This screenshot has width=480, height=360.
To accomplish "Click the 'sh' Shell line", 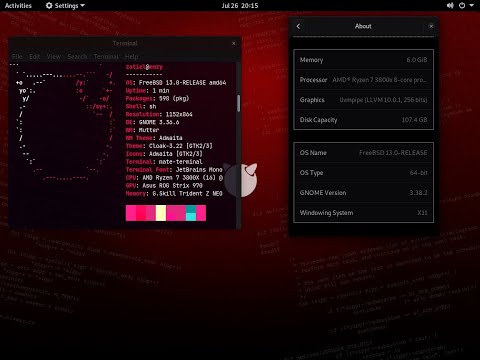I will (141, 107).
